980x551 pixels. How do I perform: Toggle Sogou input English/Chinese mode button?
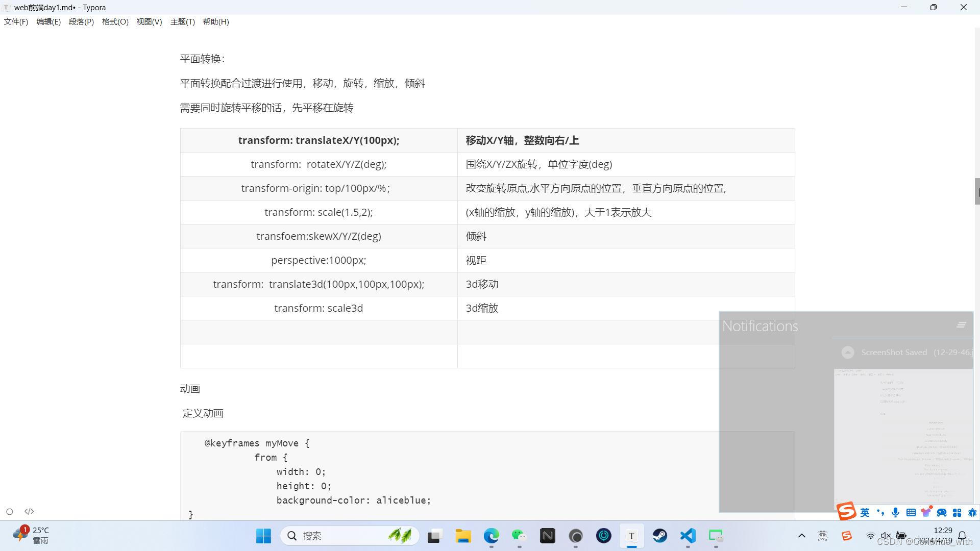click(x=865, y=512)
